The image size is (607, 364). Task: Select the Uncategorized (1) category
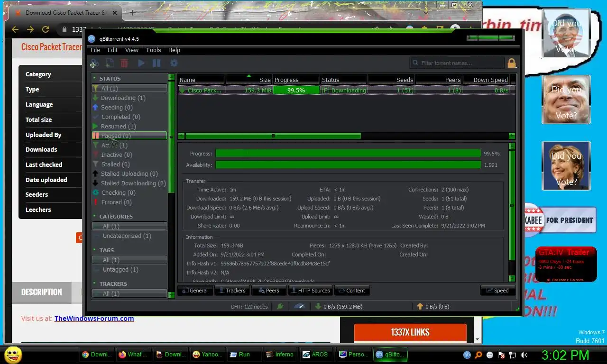(x=129, y=236)
